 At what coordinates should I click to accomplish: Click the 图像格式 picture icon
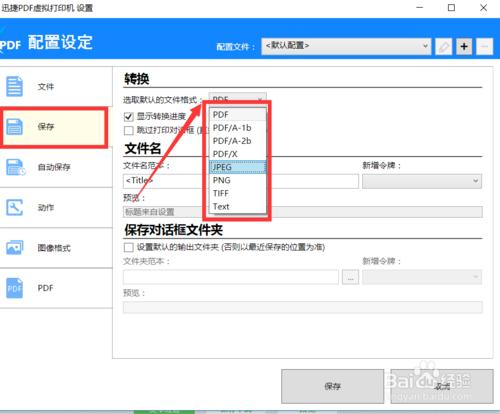coord(15,247)
